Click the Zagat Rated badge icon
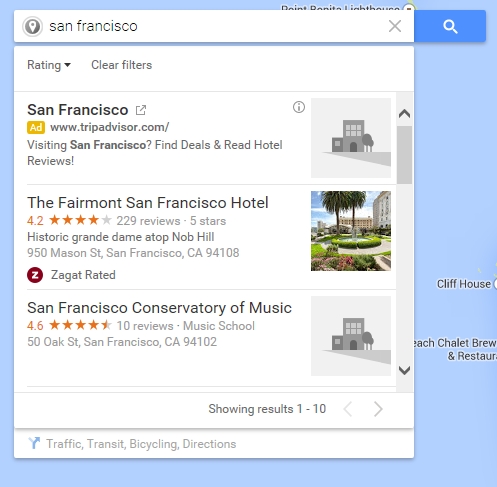497x487 pixels. tap(35, 275)
